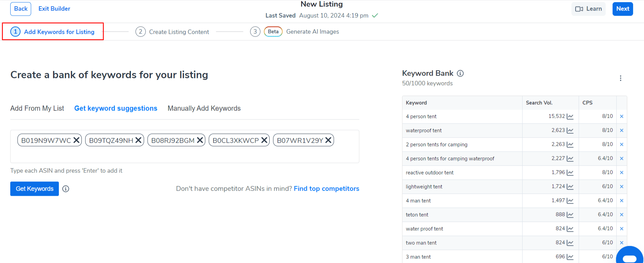Go to step 1 Add Keywords for Listing
This screenshot has height=263, width=644.
(x=53, y=32)
